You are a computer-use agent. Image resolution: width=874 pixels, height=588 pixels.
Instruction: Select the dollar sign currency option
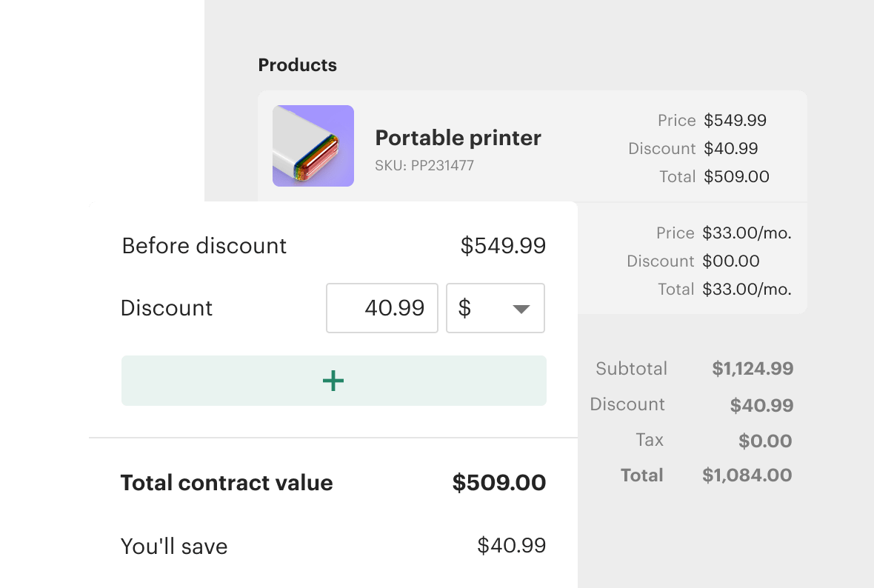pyautogui.click(x=464, y=308)
